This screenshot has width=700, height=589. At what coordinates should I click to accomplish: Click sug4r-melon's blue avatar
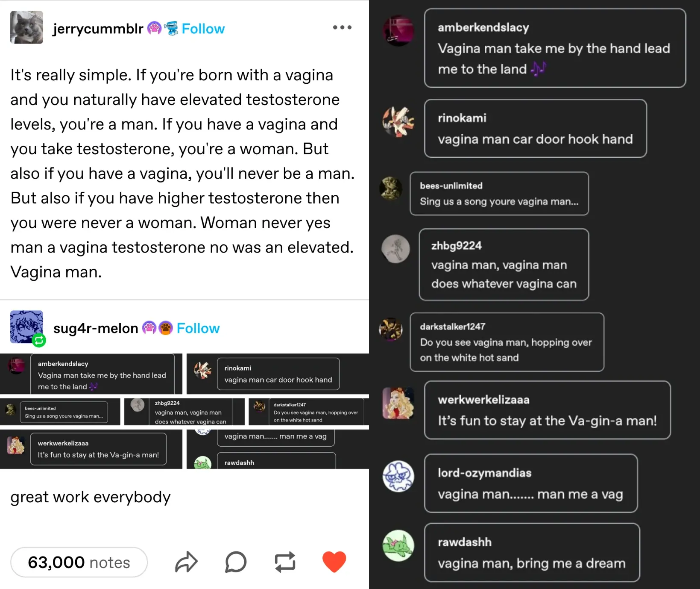pos(26,326)
